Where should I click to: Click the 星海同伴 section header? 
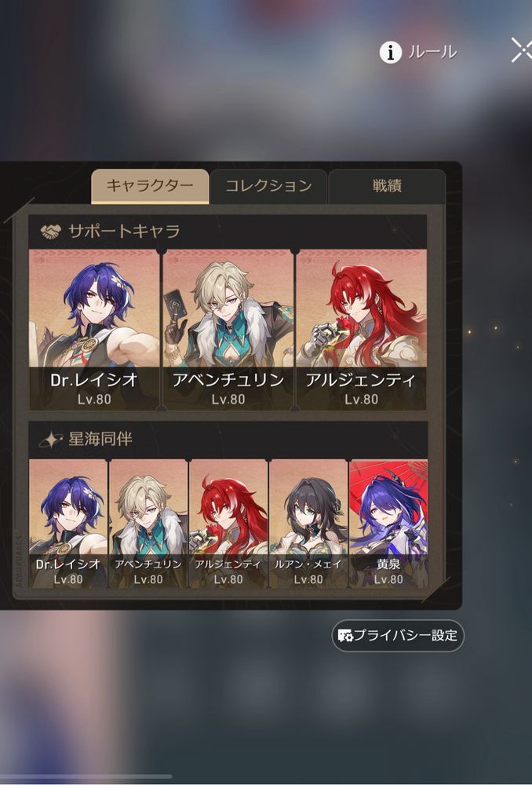(228, 440)
